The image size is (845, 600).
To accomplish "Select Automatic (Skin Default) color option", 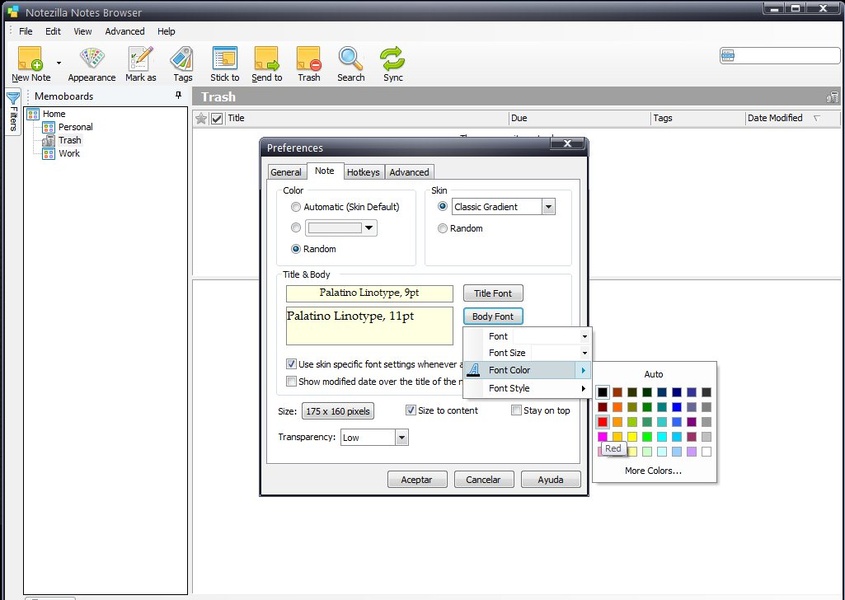I will click(x=296, y=207).
